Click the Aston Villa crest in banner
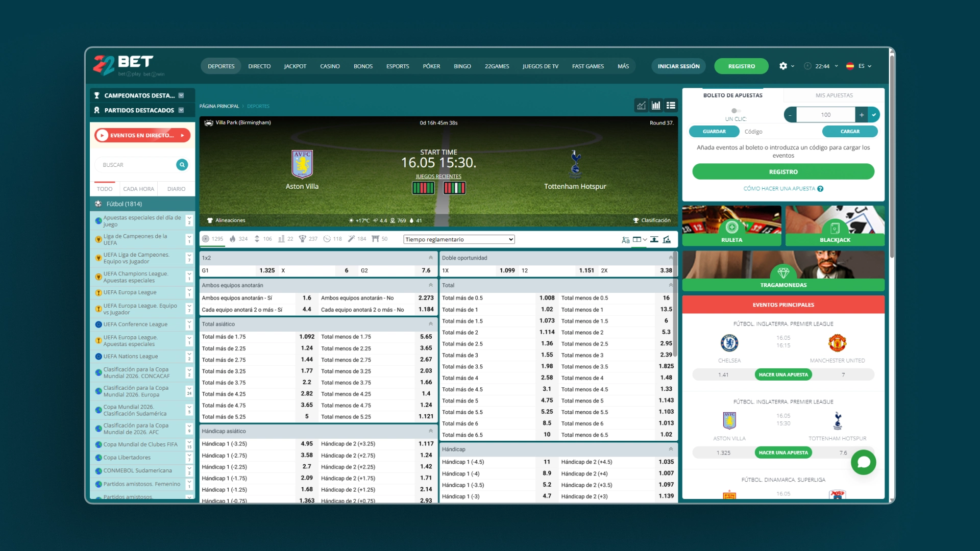Screen dimensions: 980x551 (x=302, y=164)
